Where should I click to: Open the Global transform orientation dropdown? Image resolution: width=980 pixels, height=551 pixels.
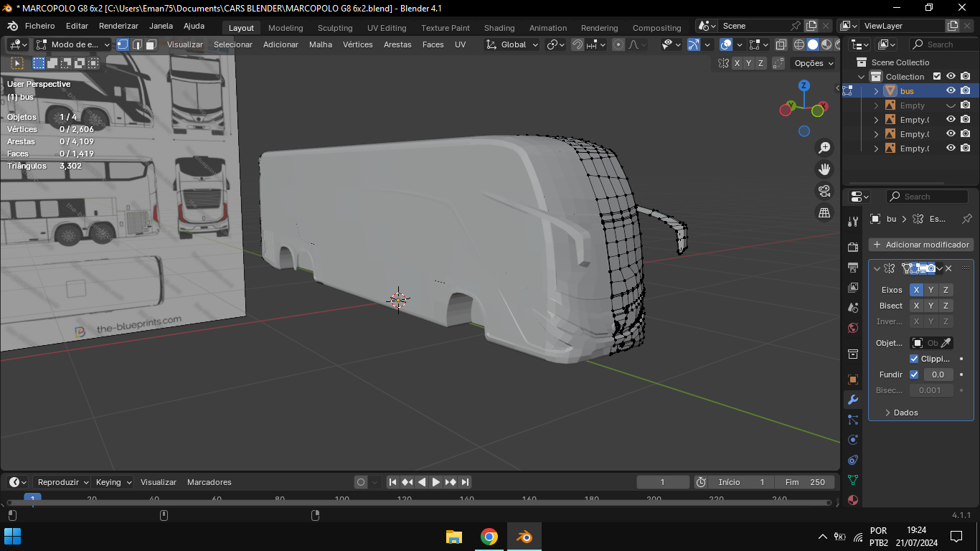[513, 44]
